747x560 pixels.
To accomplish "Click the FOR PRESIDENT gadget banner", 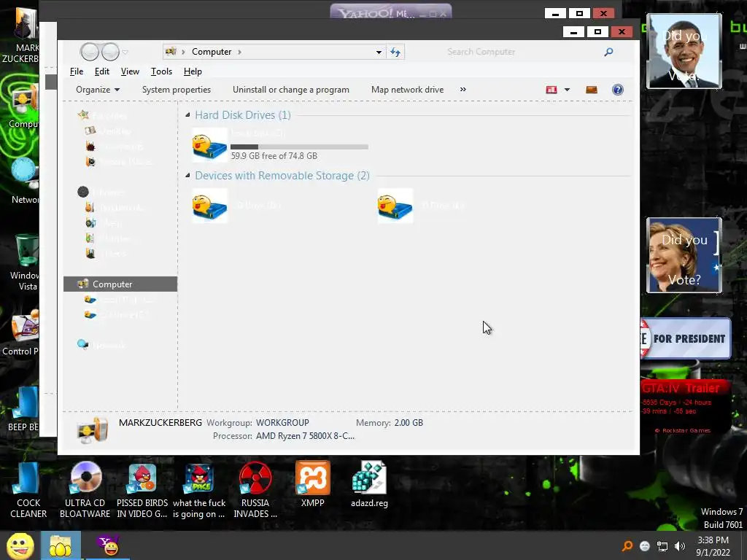I will pyautogui.click(x=685, y=338).
